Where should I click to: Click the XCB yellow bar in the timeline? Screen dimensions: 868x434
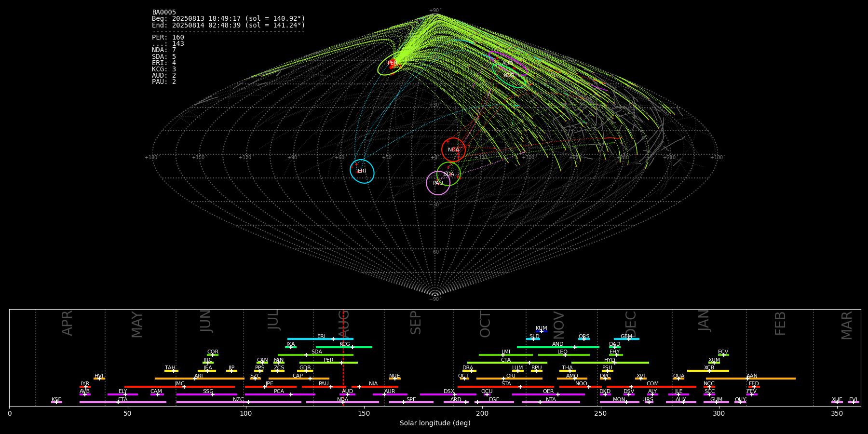pos(708,370)
